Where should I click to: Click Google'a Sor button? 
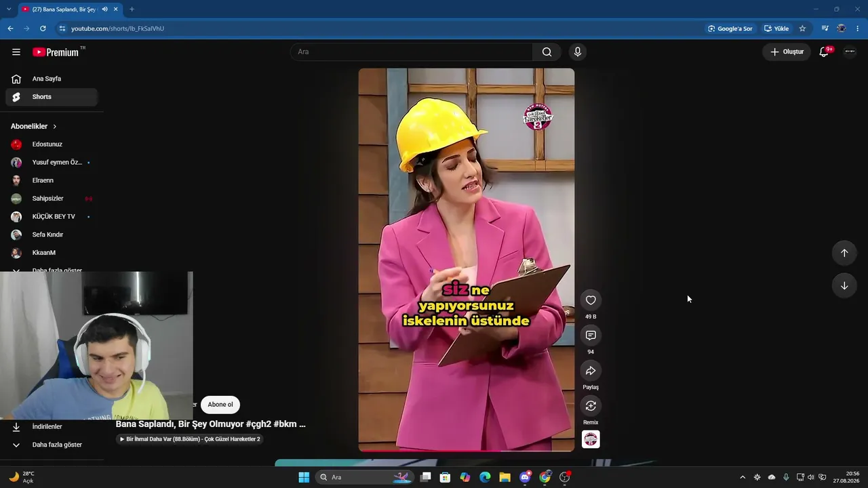point(730,28)
